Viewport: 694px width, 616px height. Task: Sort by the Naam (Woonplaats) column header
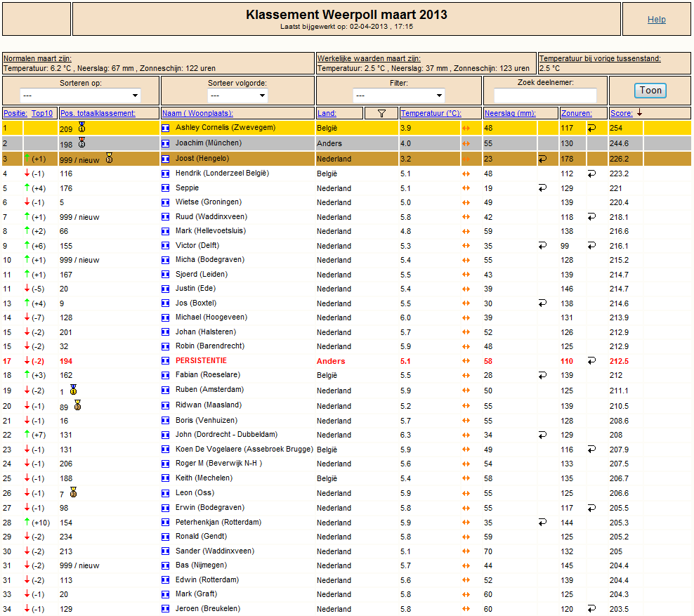click(x=197, y=113)
